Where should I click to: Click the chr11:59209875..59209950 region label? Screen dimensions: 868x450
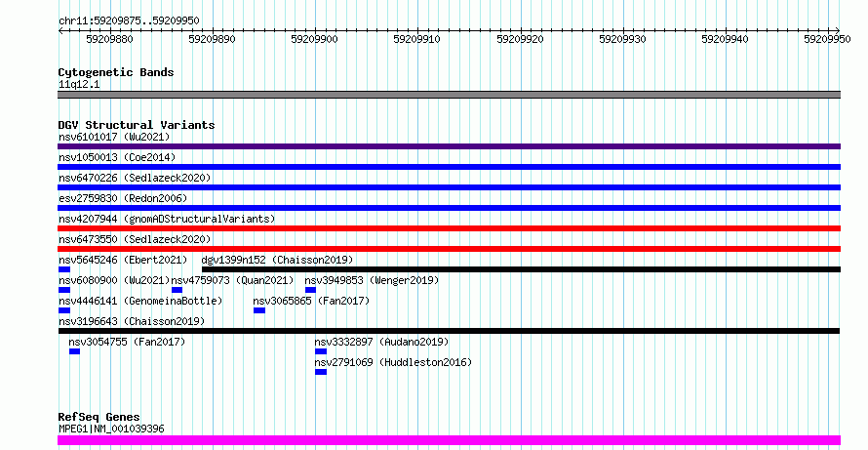click(129, 21)
